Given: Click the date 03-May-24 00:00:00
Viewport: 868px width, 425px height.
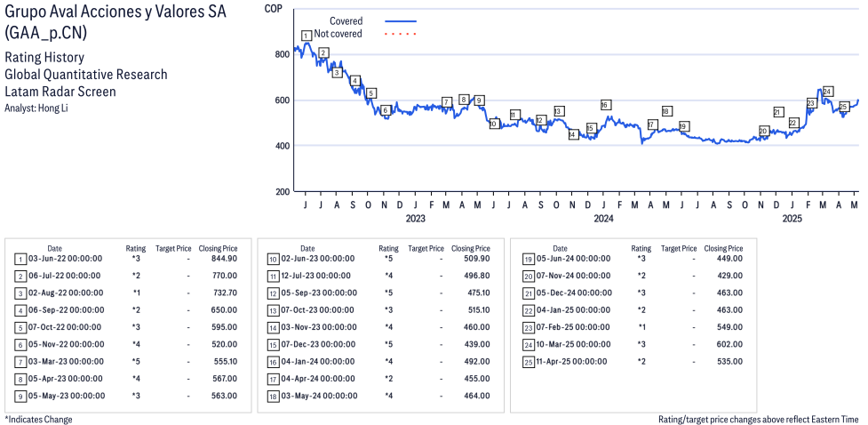Looking at the screenshot, I should point(320,396).
